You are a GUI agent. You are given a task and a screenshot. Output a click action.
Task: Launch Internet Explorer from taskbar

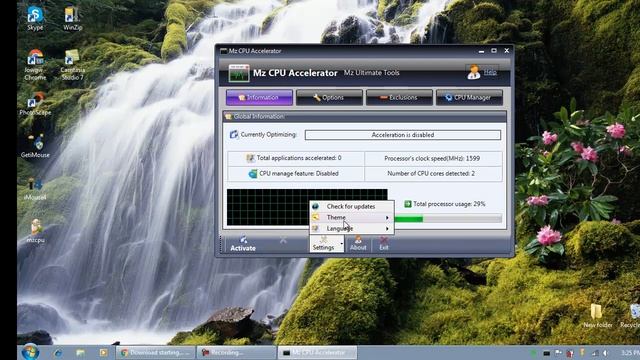click(58, 353)
